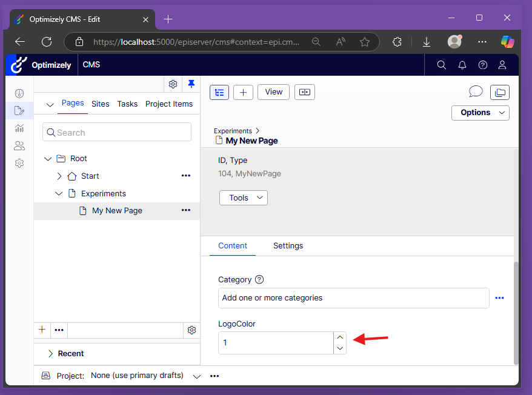Viewport: 532px width, 395px height.
Task: Switch to the Sites tab
Action: click(101, 104)
